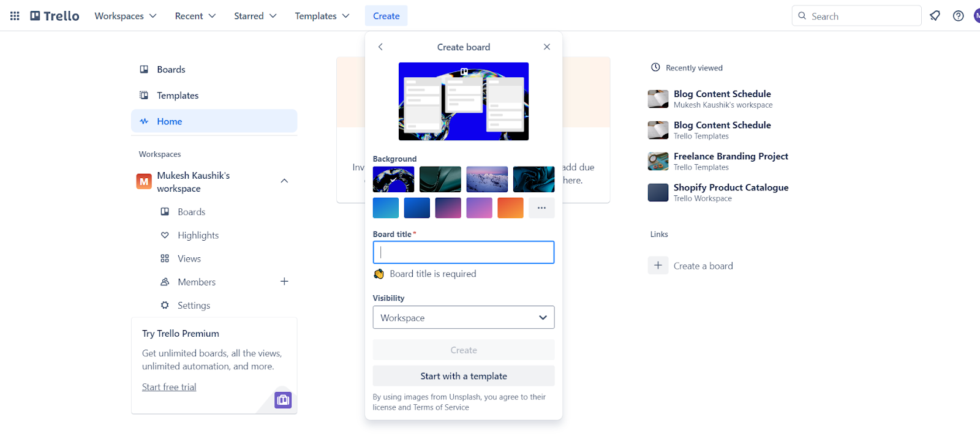
Task: Click the Trello logo
Action: [55, 16]
